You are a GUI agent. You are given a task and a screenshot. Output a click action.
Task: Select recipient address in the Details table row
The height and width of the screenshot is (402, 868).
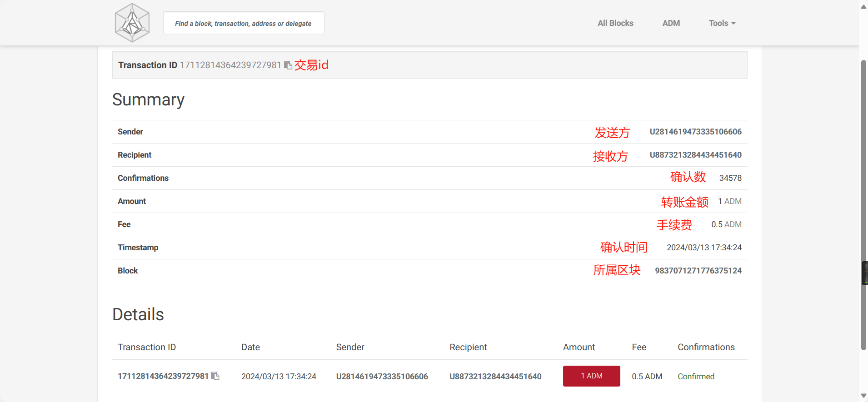point(495,377)
